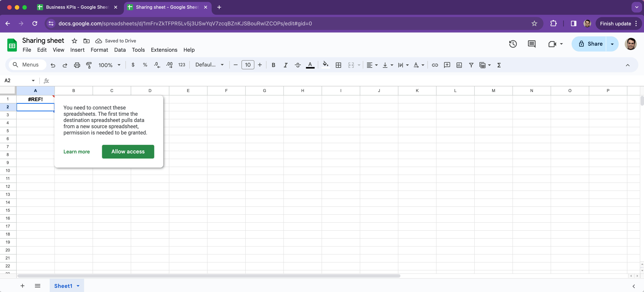Screen dimensions: 644x292
Task: Click the insert link icon
Action: 435,65
